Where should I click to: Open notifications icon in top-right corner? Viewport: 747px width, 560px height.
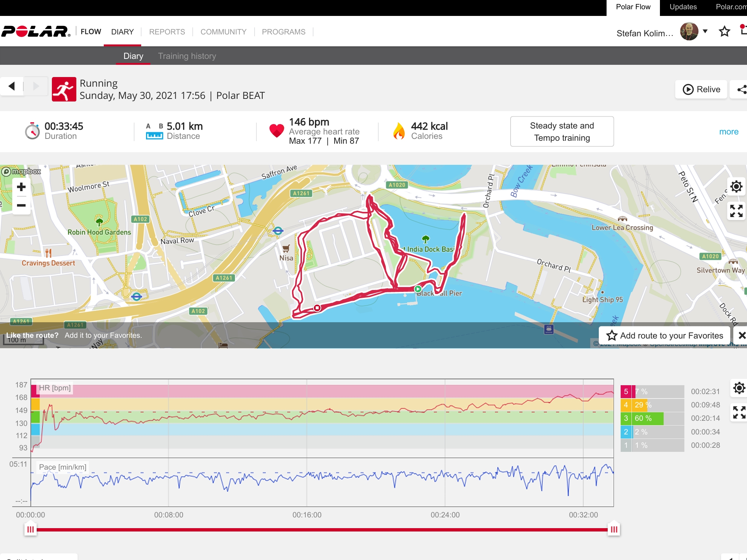[x=743, y=30]
